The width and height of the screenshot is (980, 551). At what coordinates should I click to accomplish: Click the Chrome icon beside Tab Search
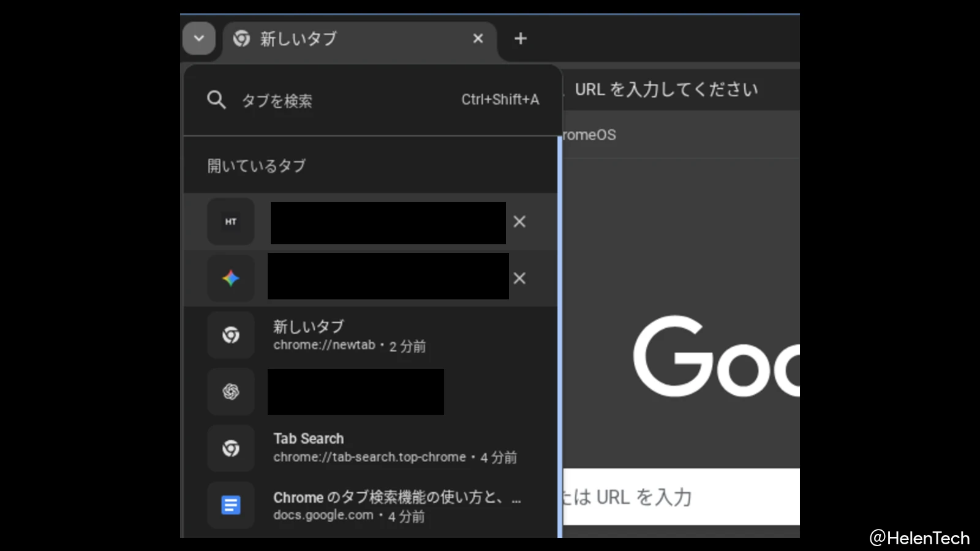(x=230, y=449)
